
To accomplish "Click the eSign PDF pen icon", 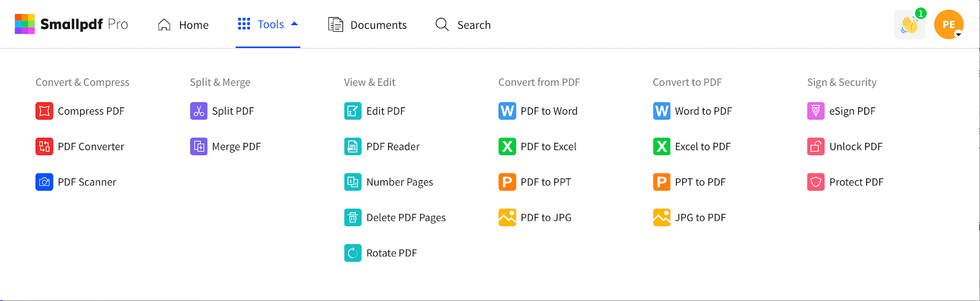I will 816,111.
